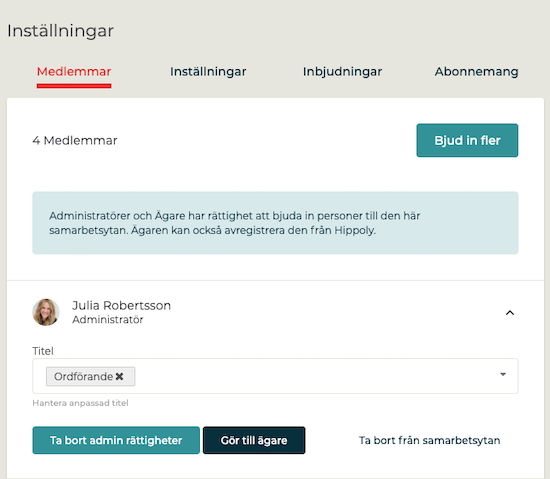Image resolution: width=550 pixels, height=479 pixels.
Task: Open the Titel dropdown arrow
Action: coord(503,375)
